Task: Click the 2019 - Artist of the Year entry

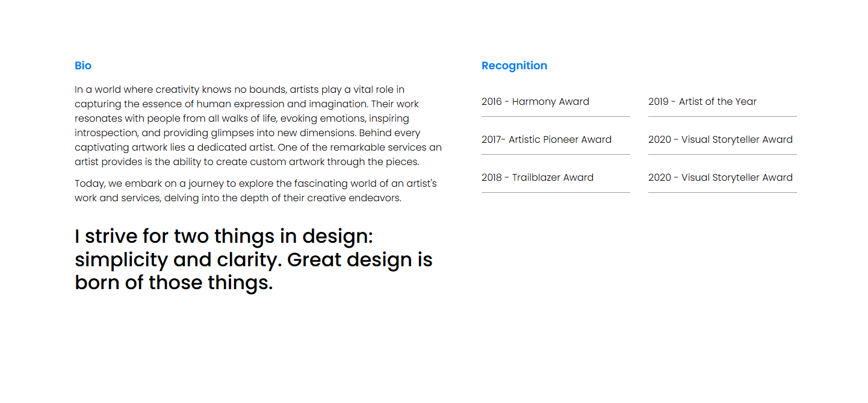Action: 702,102
